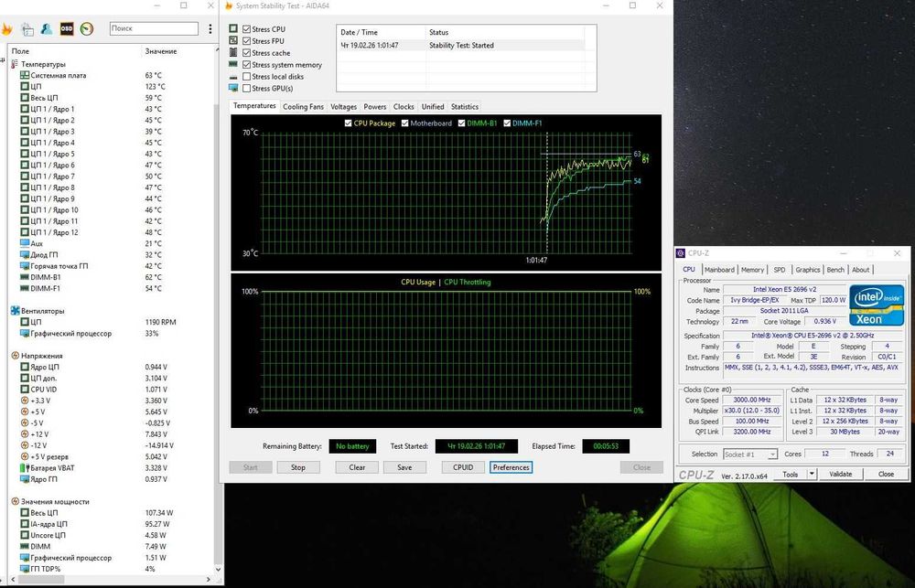Click the icon next to Значения мощности header

pos(16,501)
